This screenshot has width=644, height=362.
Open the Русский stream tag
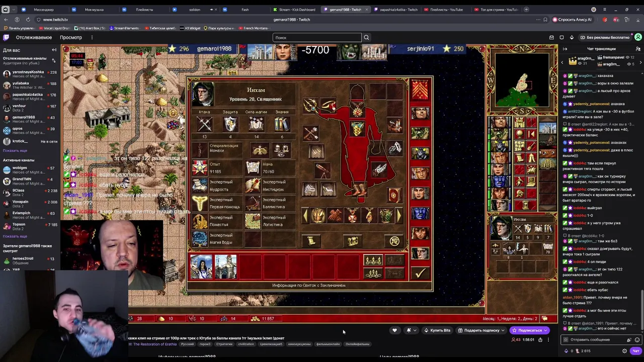pos(187,344)
